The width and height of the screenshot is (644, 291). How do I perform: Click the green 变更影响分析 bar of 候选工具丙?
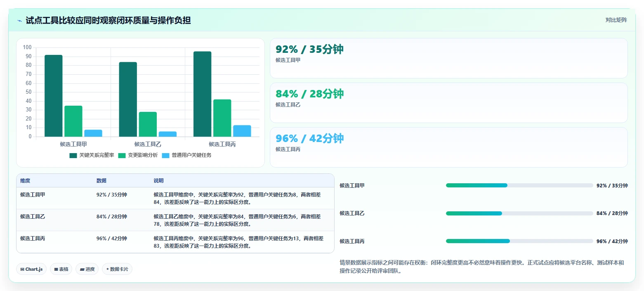(x=222, y=118)
